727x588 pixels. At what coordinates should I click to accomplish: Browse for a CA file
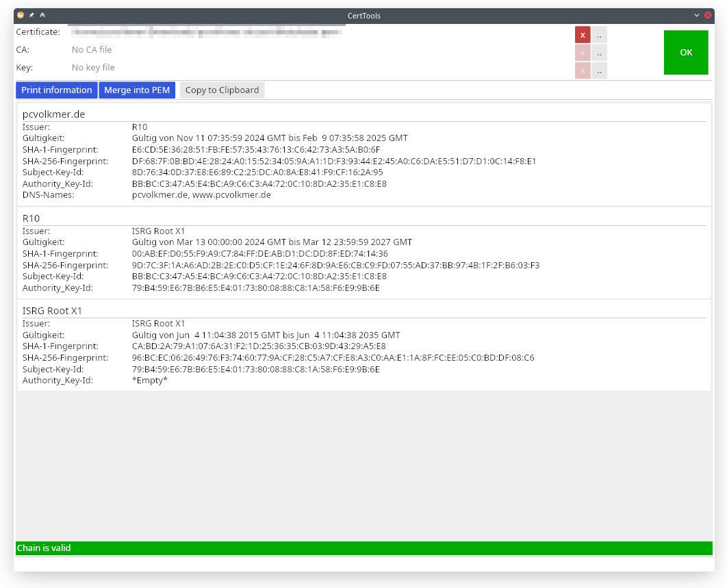point(599,53)
